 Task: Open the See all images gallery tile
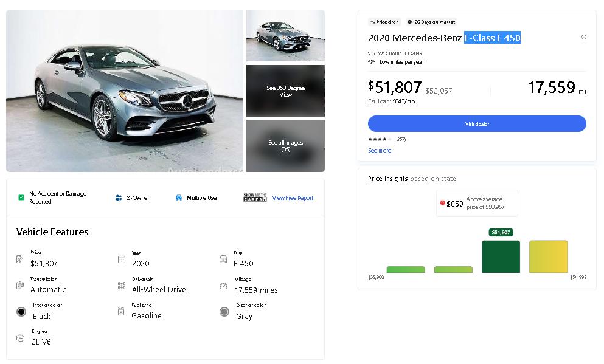click(x=285, y=146)
